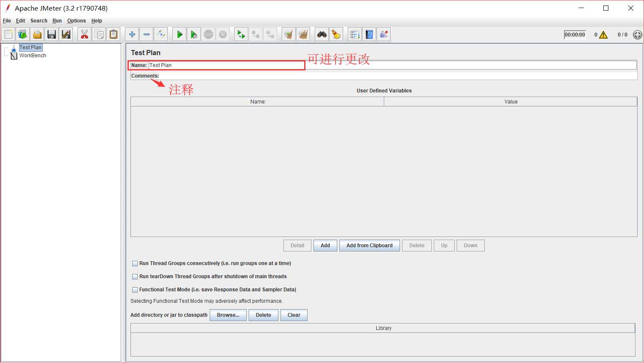Click the yellow warning triangle log icon
Viewport: 644px width, 363px height.
(603, 35)
